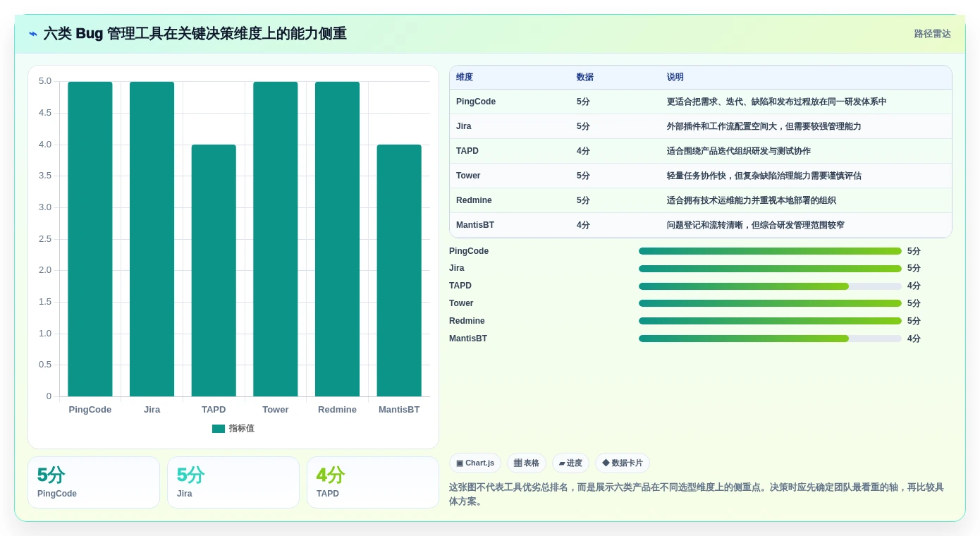Click the 4分 score in TAPD table row

tap(583, 151)
